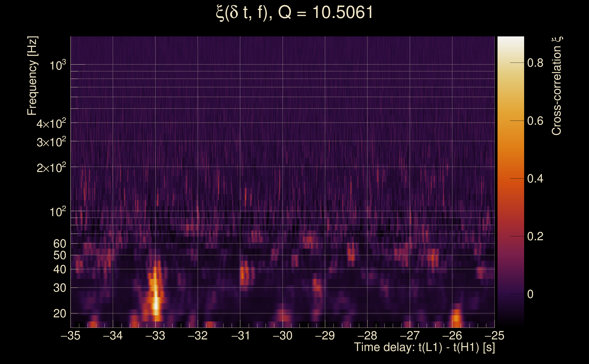The image size is (589, 364).
Task: Click the 0.4 tick label on the colorbar
Action: [x=535, y=179]
